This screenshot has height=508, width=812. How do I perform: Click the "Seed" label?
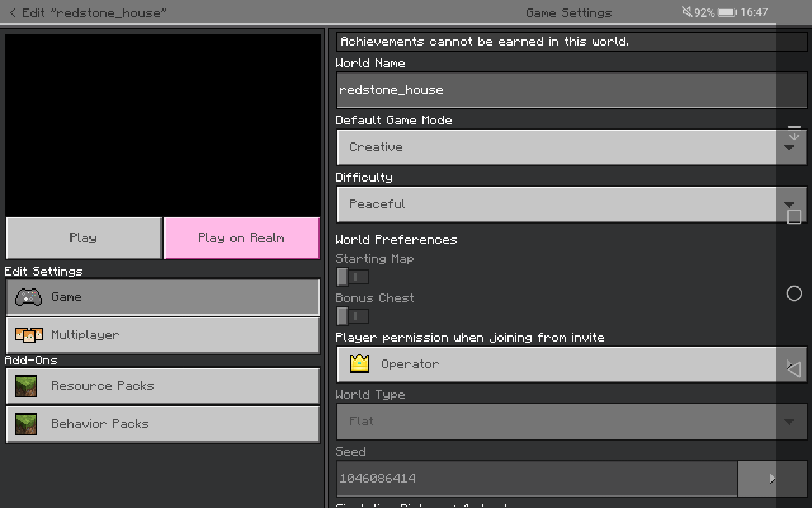351,452
